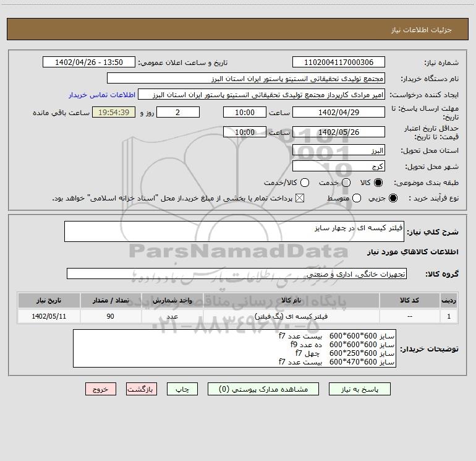Open buyer contact info link اطلاعات تماس خریدار
Viewport: 476px width, 461px height.
[102, 95]
